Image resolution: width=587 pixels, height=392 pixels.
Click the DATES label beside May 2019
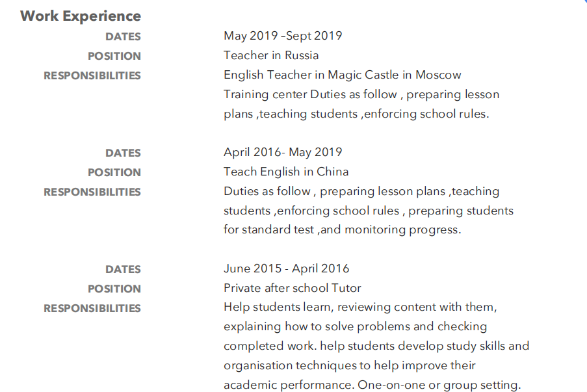(123, 36)
